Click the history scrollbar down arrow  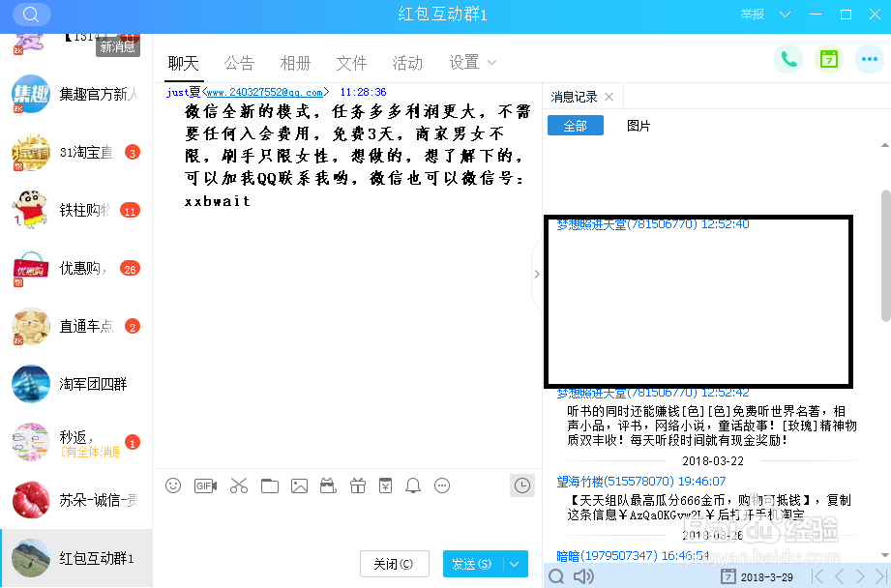click(885, 555)
